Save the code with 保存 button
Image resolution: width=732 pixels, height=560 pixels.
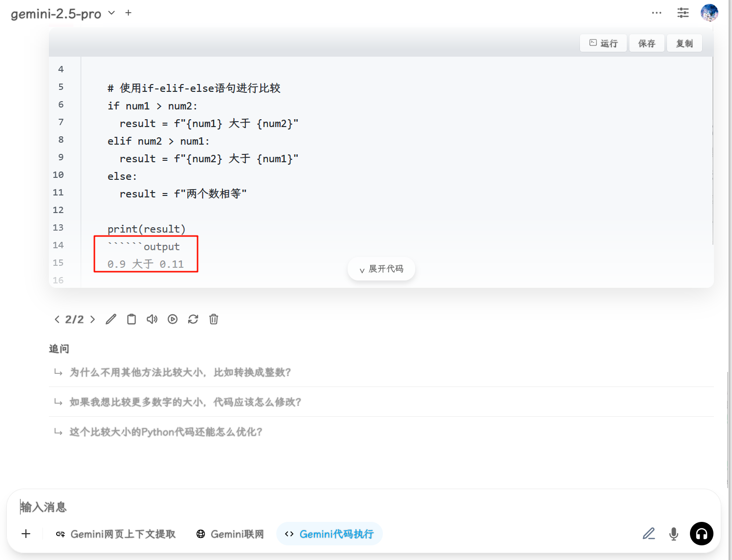tap(646, 43)
